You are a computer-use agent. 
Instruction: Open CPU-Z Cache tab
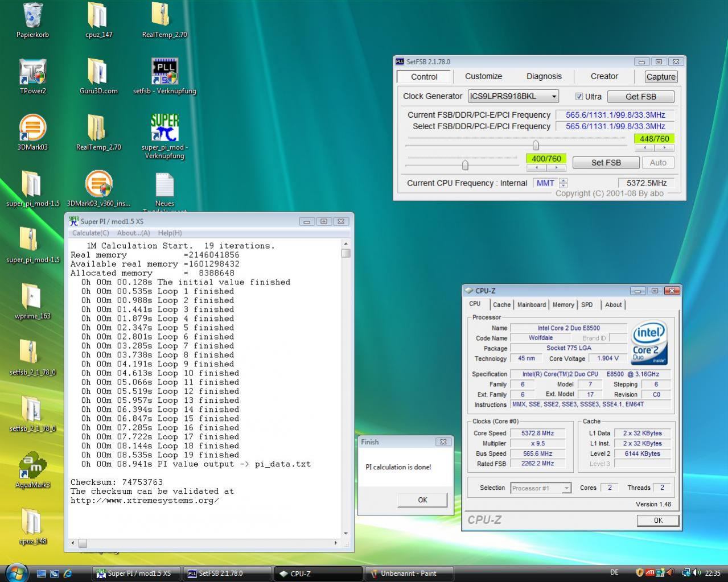[501, 305]
